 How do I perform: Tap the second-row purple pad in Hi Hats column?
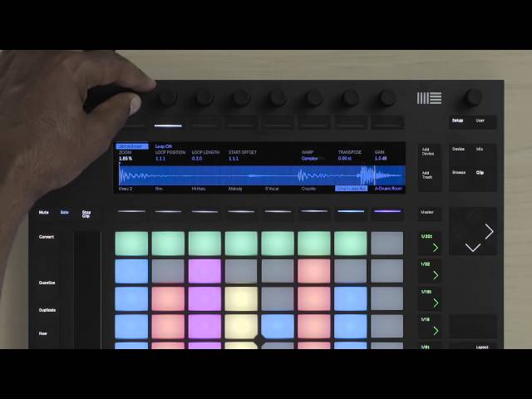coord(204,271)
